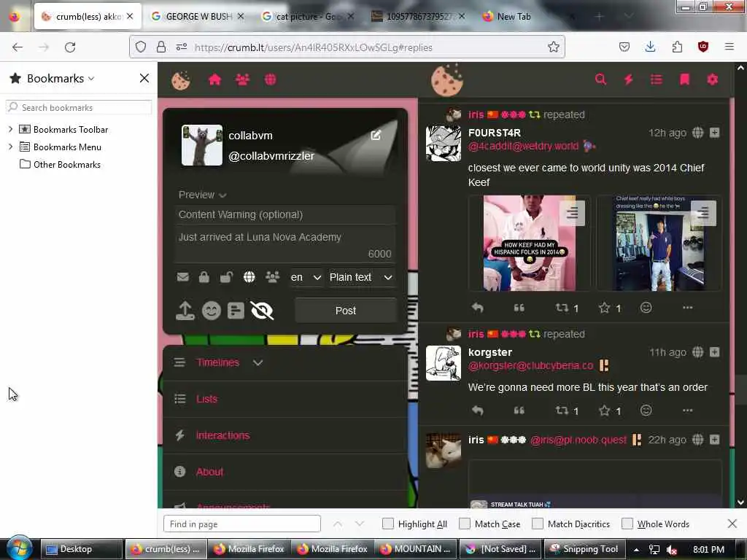Select public globe post scope
The image size is (747, 560).
(249, 277)
